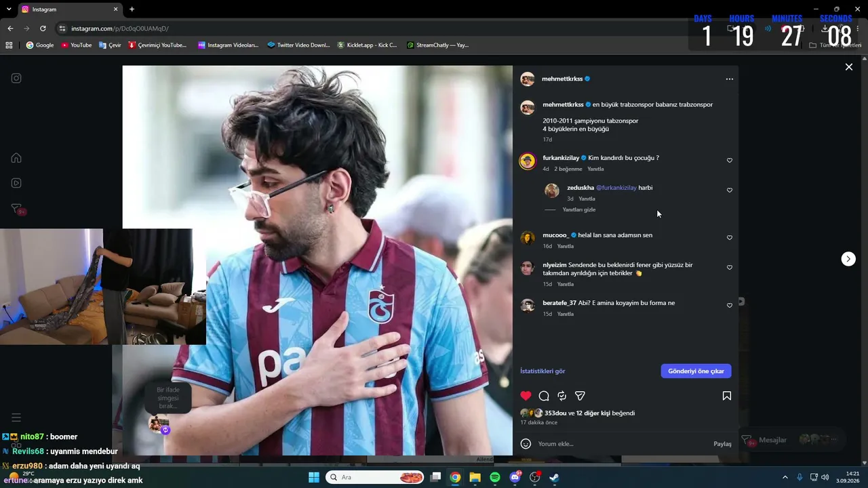This screenshot has height=488, width=868.
Task: Click the comment bubble icon under post
Action: 544,396
